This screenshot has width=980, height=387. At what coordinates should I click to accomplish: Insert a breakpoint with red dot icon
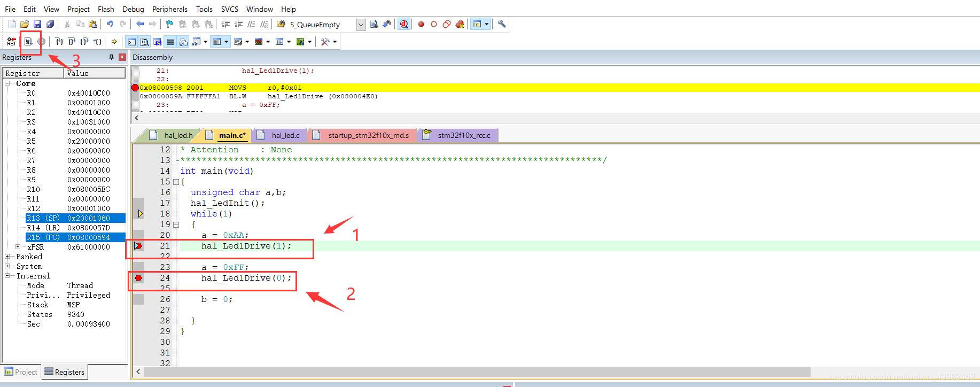coord(421,24)
